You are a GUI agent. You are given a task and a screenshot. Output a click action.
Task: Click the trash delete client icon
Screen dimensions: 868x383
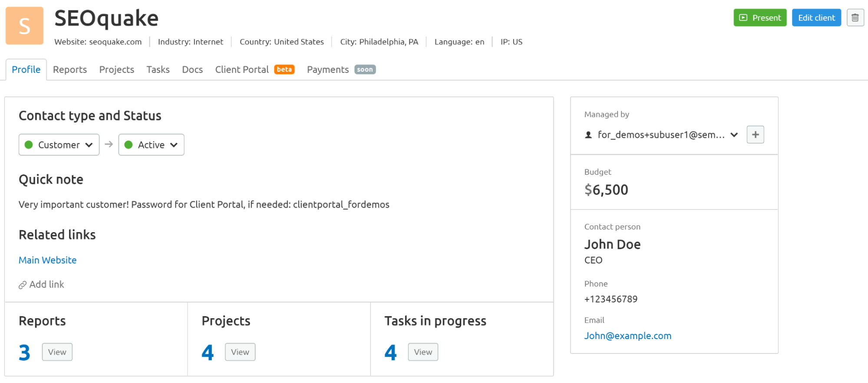pyautogui.click(x=855, y=18)
